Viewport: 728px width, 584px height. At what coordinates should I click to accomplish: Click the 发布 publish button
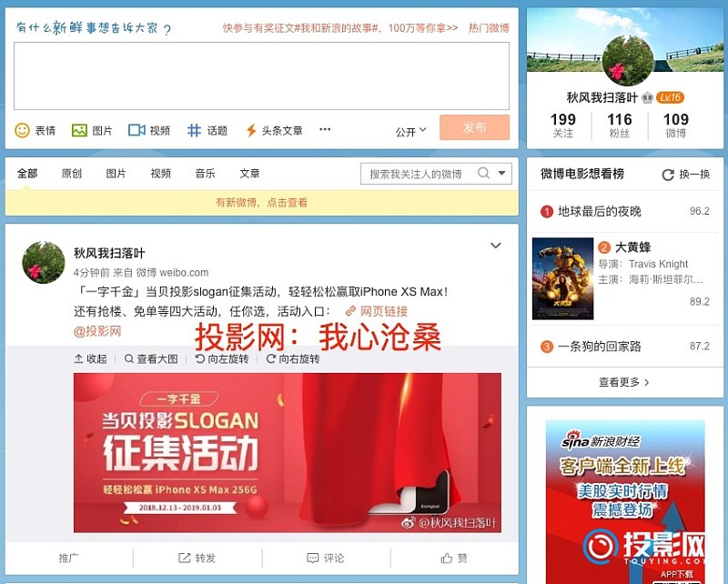pos(474,127)
